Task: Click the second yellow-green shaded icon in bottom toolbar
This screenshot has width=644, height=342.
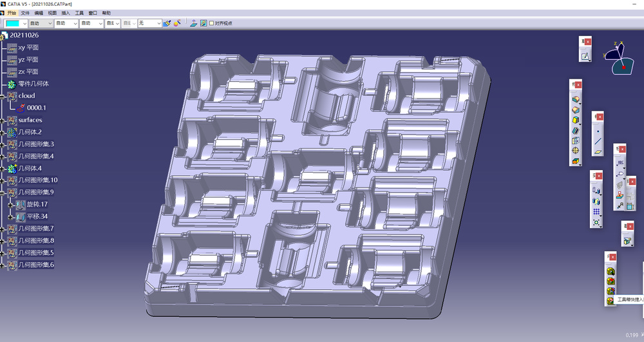Action: 611,281
